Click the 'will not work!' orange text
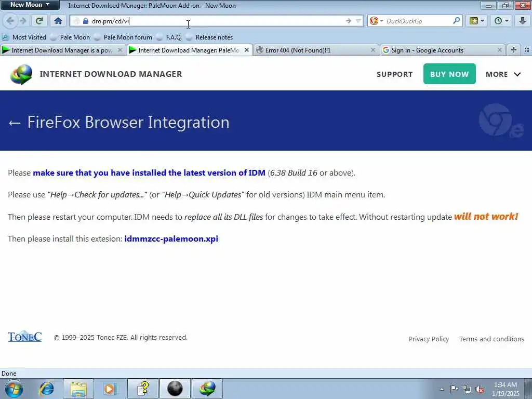 486,217
